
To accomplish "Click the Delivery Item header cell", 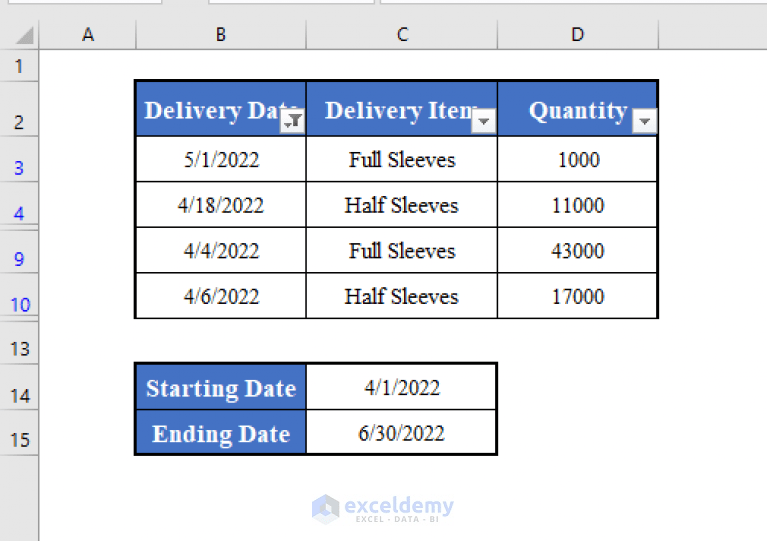I will point(402,109).
